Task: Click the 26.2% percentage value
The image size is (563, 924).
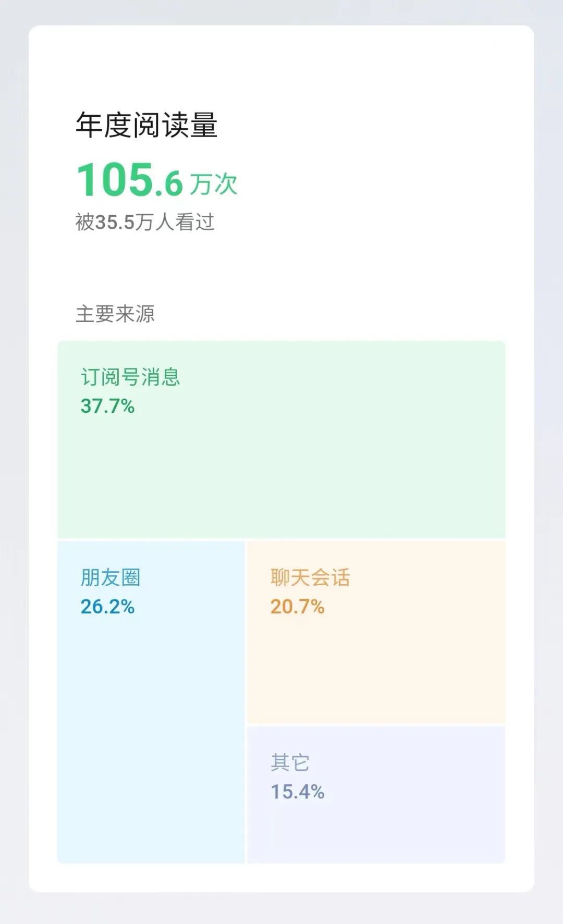Action: click(x=107, y=607)
